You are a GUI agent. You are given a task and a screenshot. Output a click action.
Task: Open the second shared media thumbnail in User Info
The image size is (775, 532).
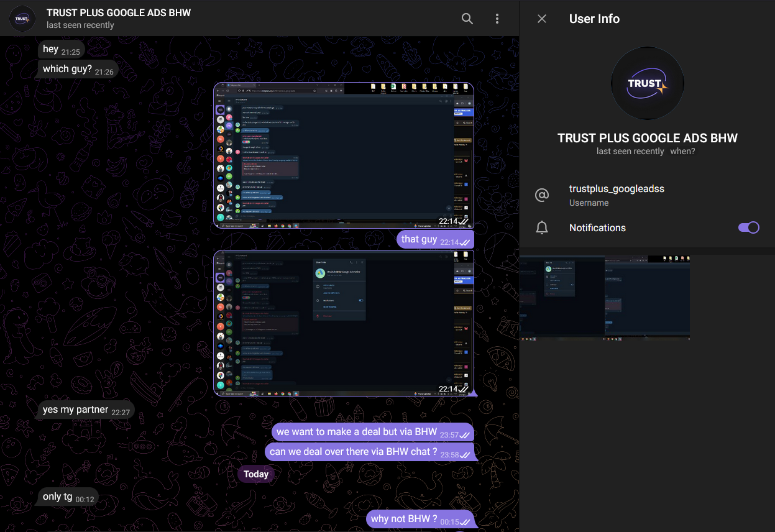[x=648, y=297]
